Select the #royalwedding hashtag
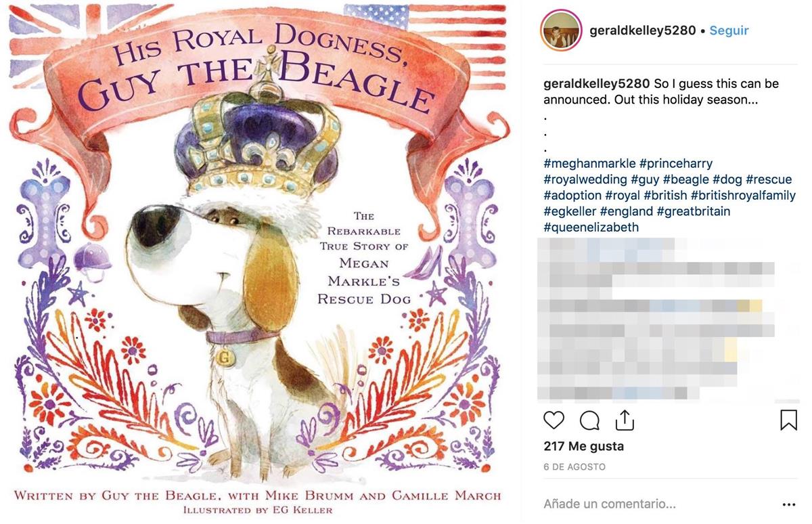 585,179
